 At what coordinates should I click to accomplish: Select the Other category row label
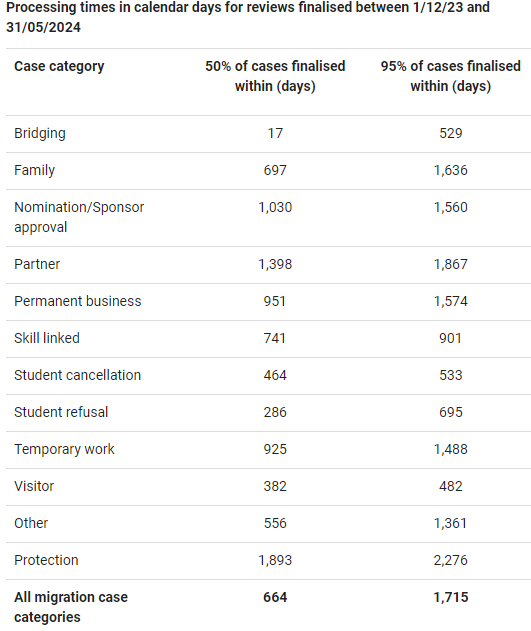[31, 524]
